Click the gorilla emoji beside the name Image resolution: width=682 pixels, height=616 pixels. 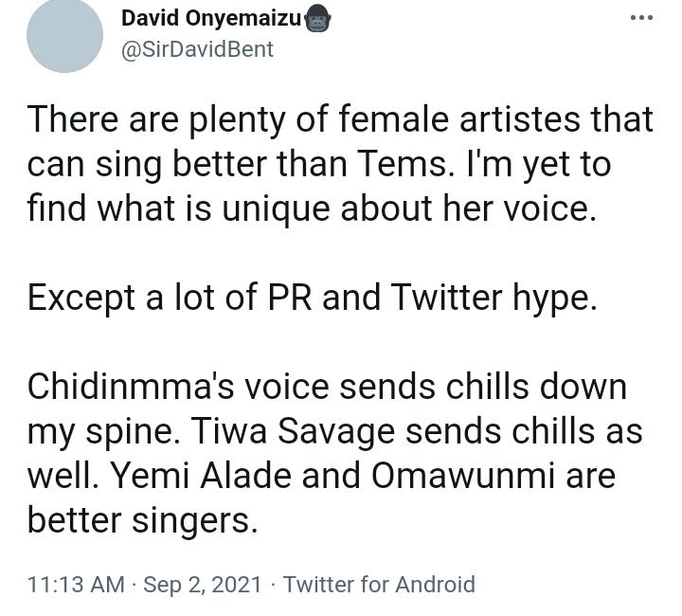pyautogui.click(x=318, y=21)
